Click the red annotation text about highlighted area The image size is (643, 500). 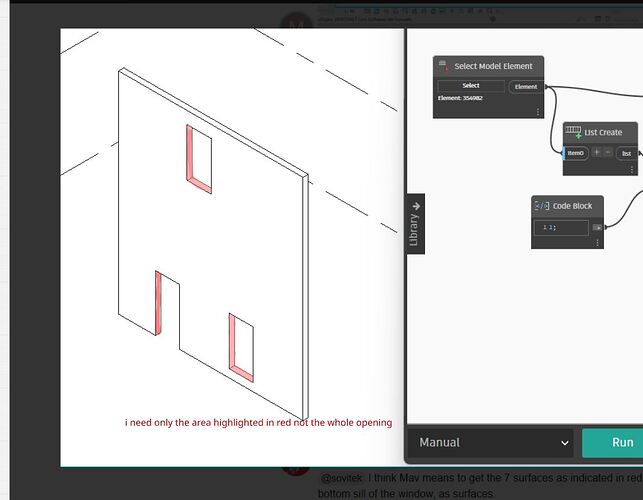tap(258, 422)
